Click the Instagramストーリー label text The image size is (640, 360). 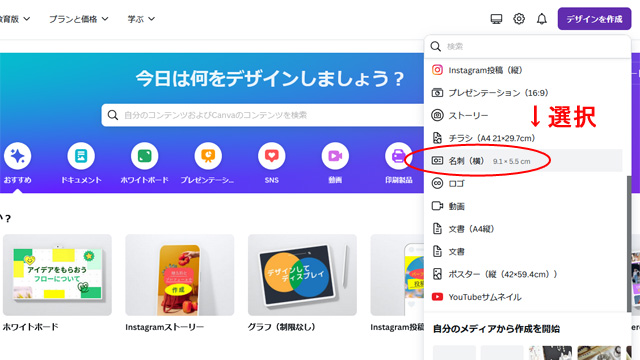tap(164, 327)
